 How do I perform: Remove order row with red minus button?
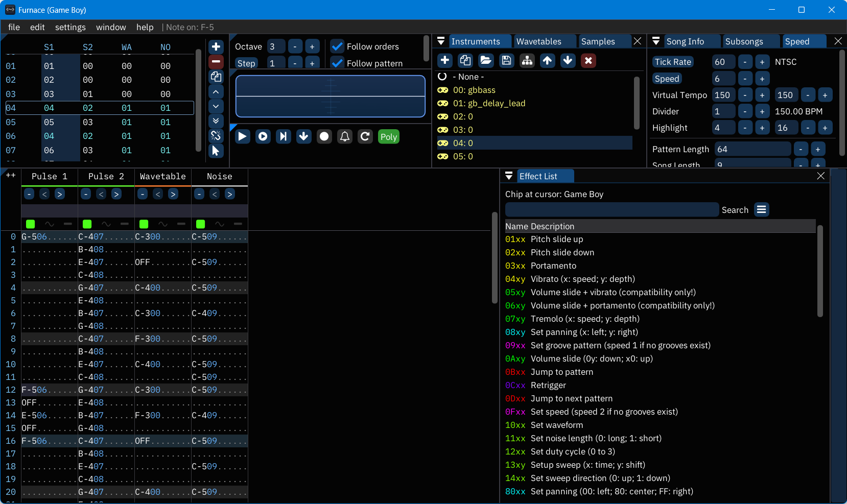point(216,62)
